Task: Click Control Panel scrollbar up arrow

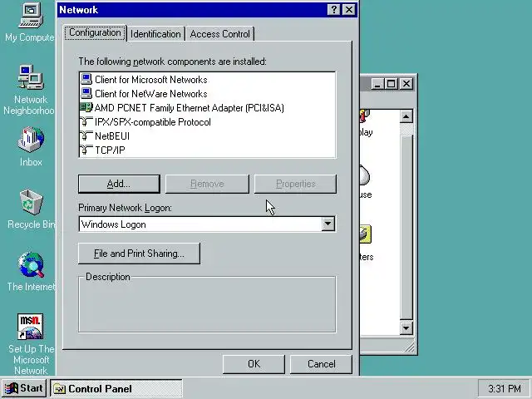Action: point(406,116)
